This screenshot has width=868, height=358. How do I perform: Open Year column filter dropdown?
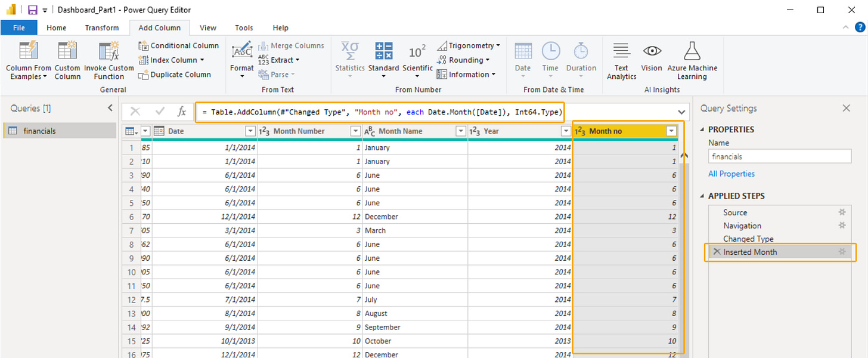click(565, 131)
